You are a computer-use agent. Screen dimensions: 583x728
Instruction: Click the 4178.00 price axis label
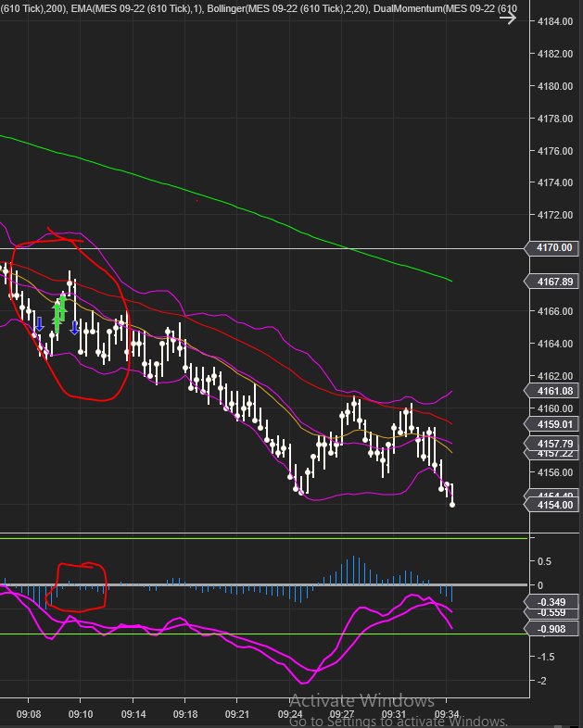pos(554,119)
